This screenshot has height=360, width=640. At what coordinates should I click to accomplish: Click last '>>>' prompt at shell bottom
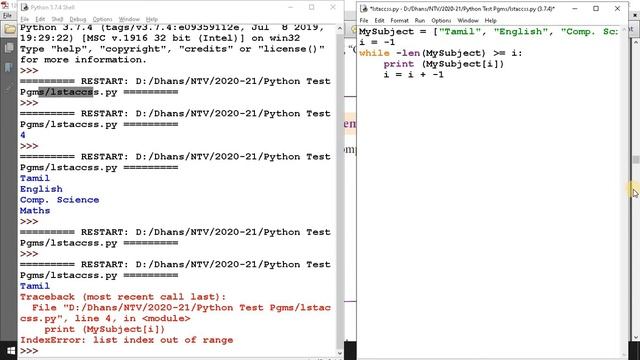29,351
